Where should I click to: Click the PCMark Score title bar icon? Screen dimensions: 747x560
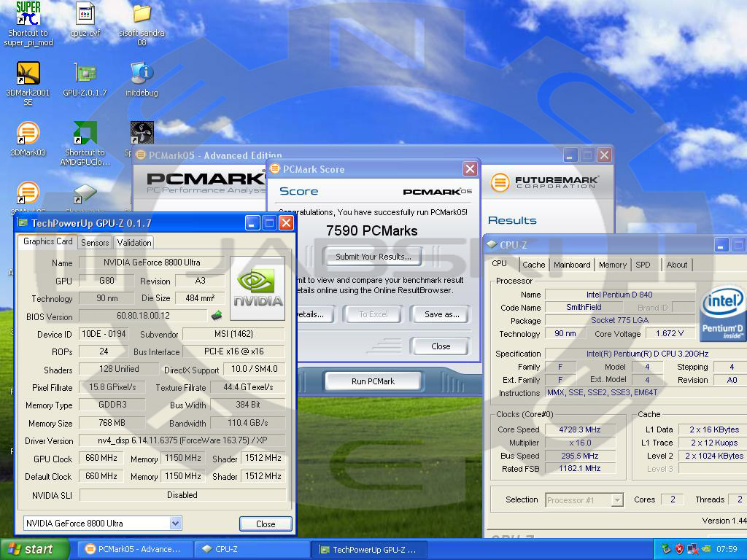click(x=275, y=169)
